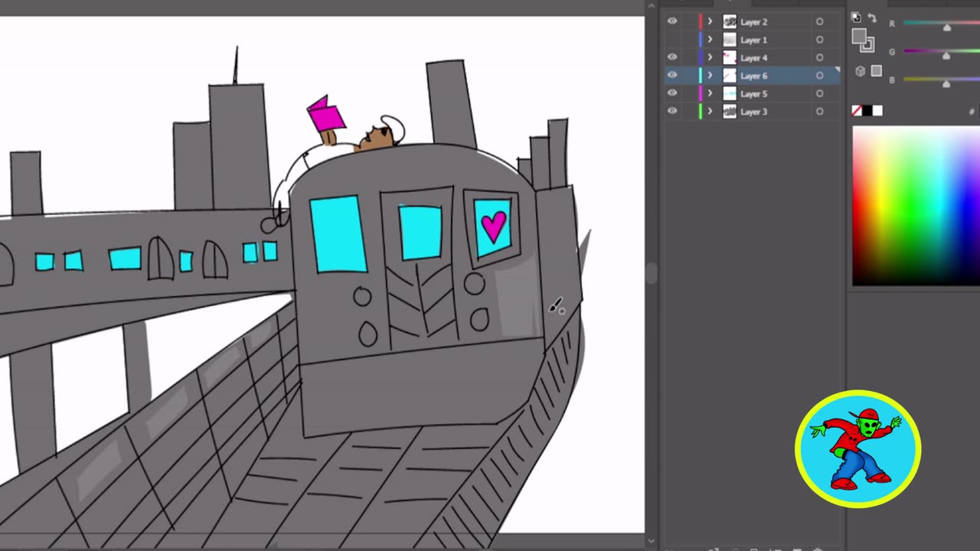Click the gray in-gamut color square

[x=876, y=71]
